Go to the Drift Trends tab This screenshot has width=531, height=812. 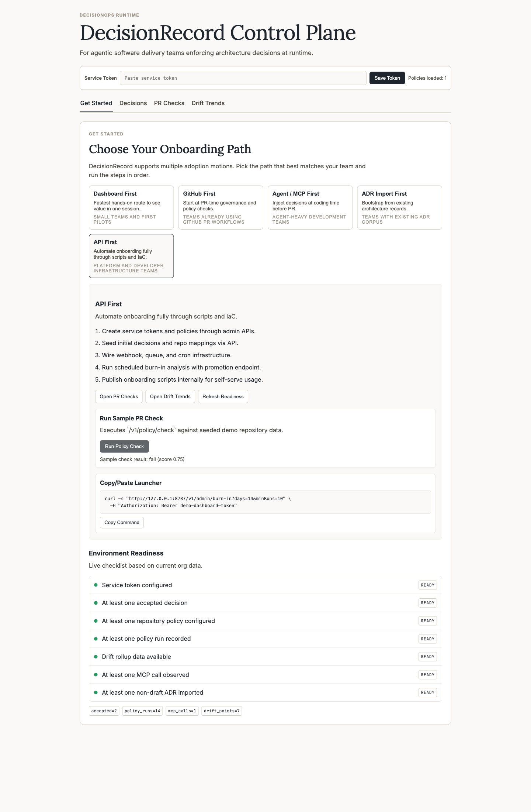click(x=208, y=103)
